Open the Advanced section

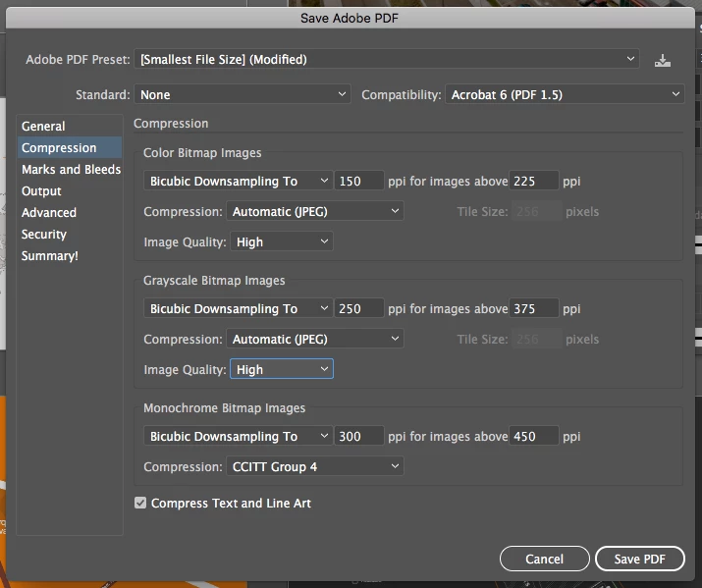tap(70, 213)
